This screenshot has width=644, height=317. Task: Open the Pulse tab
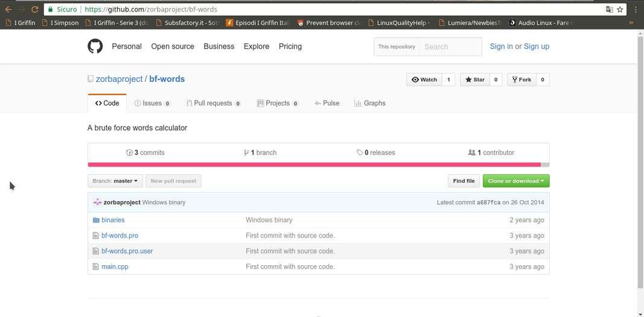pos(327,103)
